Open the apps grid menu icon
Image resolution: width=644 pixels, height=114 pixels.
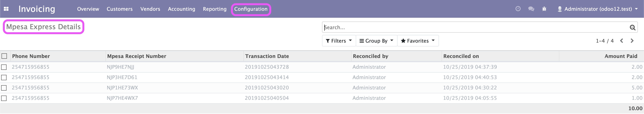pos(6,9)
